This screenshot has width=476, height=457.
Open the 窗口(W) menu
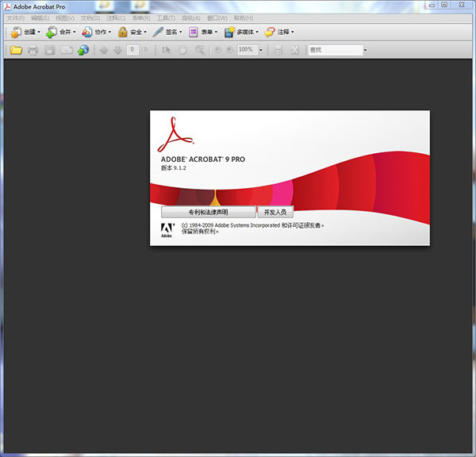pyautogui.click(x=217, y=18)
